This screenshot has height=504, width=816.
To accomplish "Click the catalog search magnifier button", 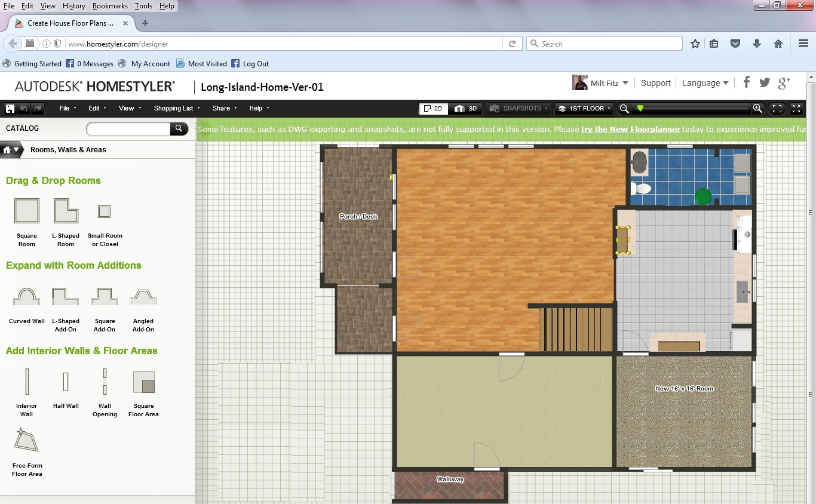I will click(179, 128).
